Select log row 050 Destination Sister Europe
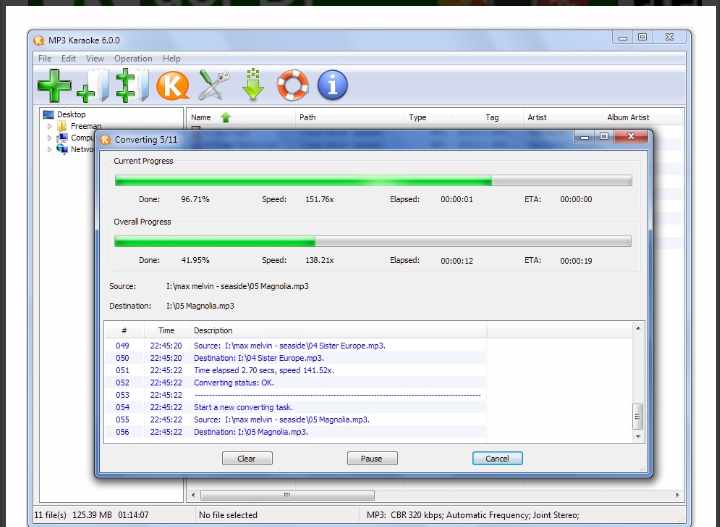Viewport: 720px width, 527px height. (x=296, y=358)
